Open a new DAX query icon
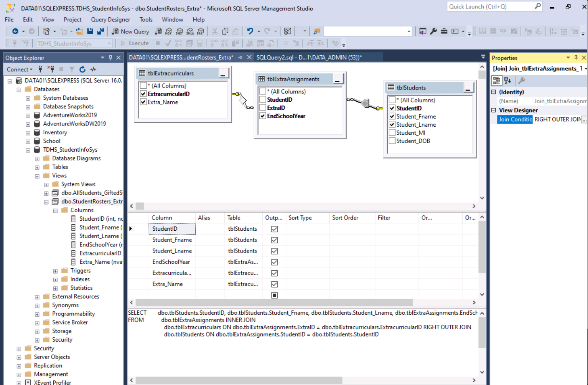Screen dimensions: 588x385 point(201,31)
